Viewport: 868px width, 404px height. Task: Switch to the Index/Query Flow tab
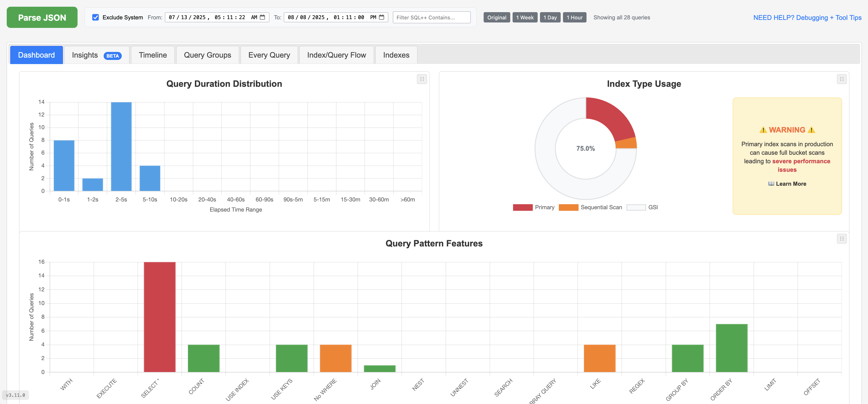(x=336, y=55)
